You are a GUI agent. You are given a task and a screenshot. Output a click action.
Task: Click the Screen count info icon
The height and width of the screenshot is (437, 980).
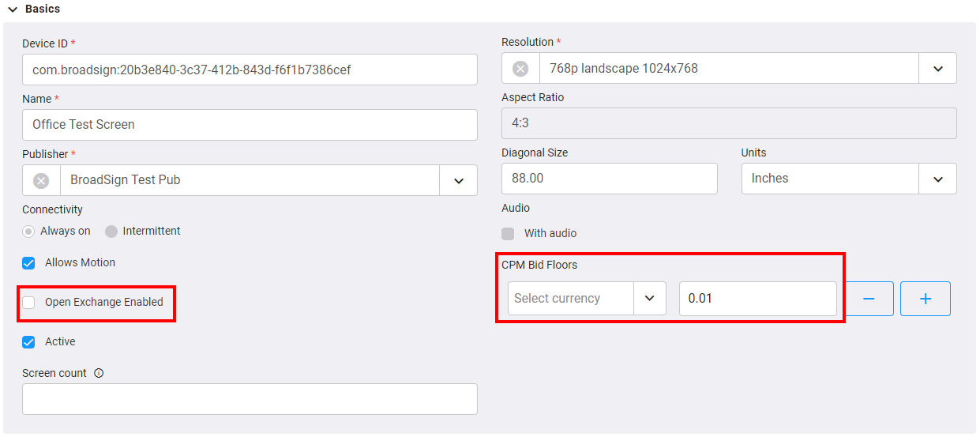[99, 373]
